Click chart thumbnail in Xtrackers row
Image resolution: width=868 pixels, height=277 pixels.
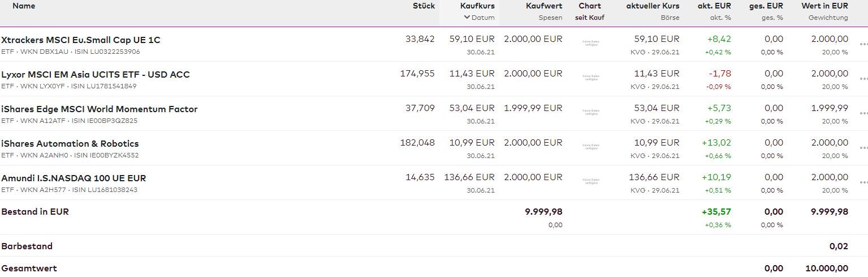[x=591, y=43]
